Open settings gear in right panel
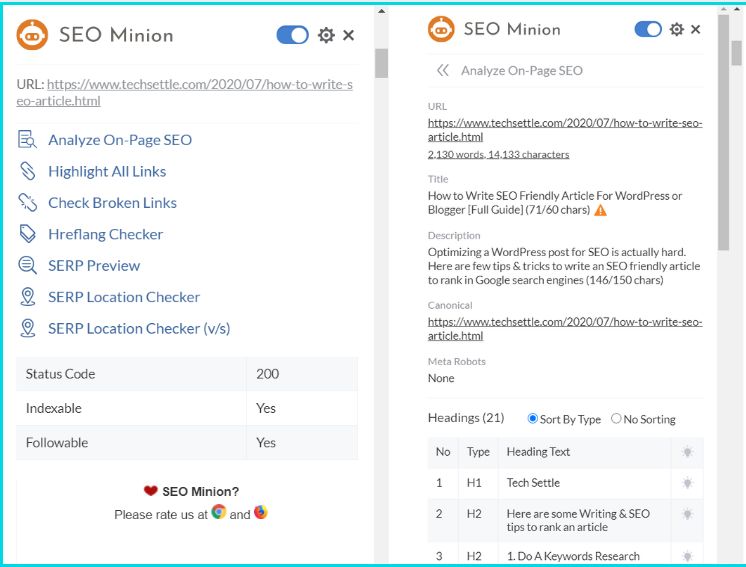The width and height of the screenshot is (746, 567). pyautogui.click(x=677, y=29)
